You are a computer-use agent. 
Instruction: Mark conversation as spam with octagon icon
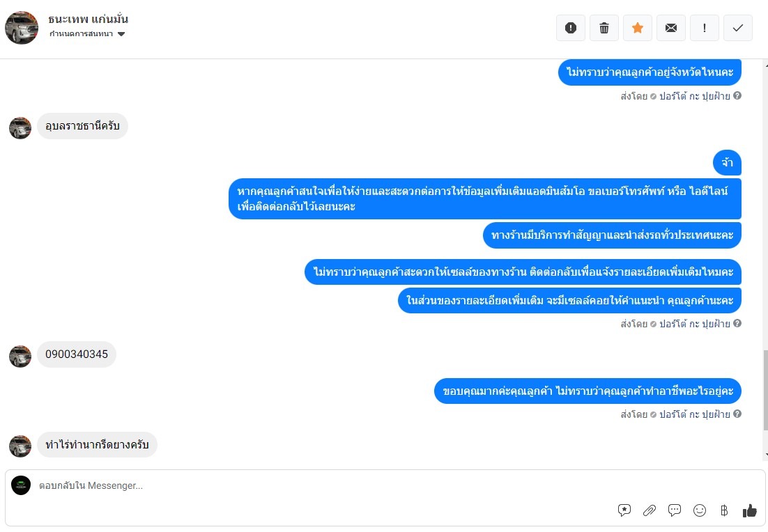tap(571, 28)
